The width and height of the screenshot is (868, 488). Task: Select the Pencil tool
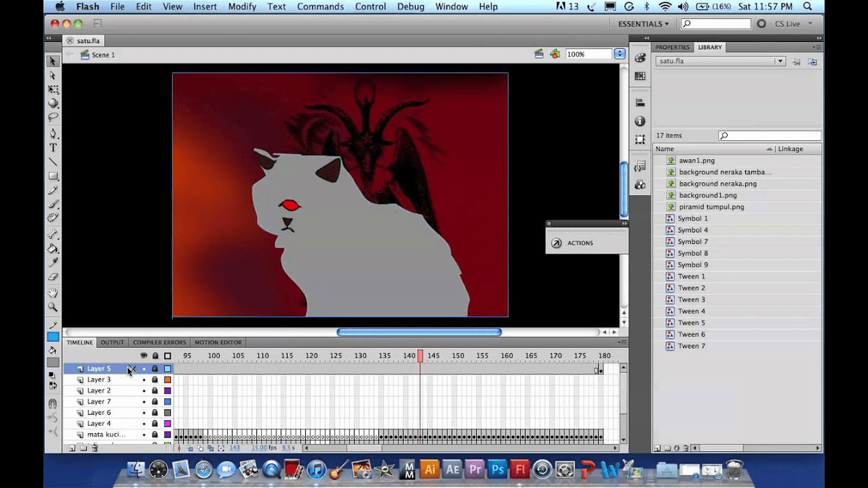pos(53,190)
